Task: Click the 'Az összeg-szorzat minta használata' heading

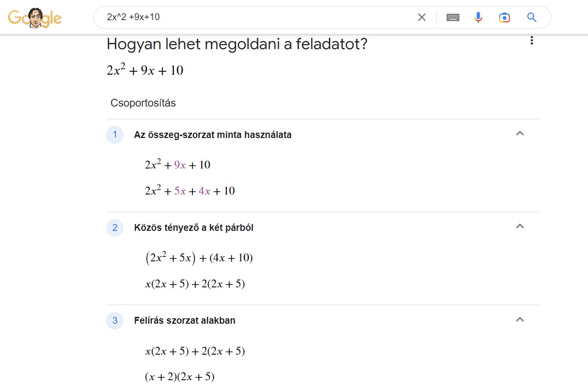Action: click(213, 135)
